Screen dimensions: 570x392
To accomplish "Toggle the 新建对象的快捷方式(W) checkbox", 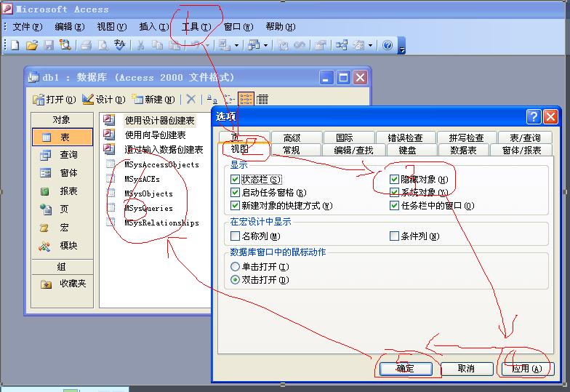I will [235, 205].
